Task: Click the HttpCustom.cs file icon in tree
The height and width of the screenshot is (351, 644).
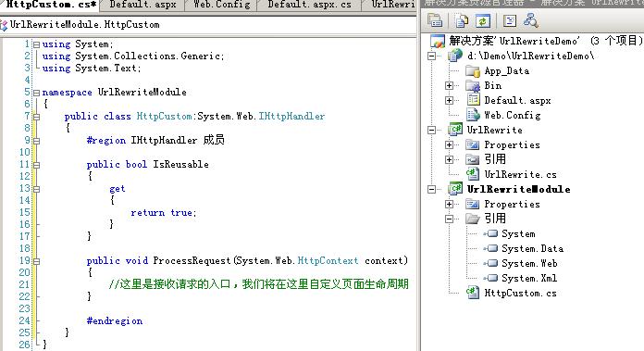Action: click(x=473, y=293)
